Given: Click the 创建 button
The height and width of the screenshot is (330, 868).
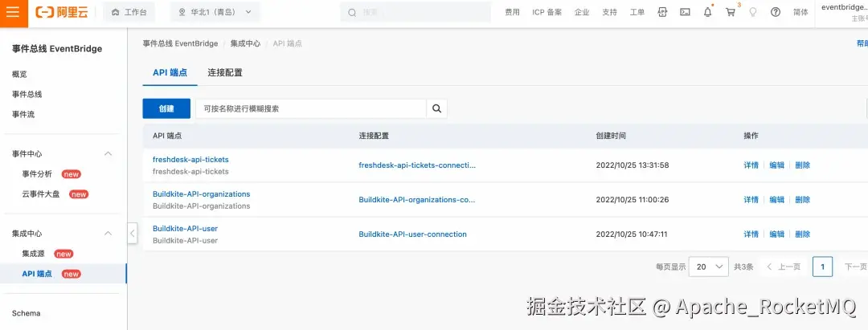Looking at the screenshot, I should coord(166,109).
